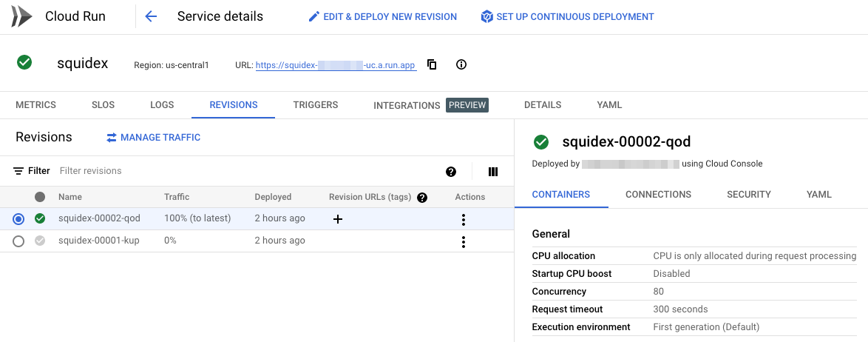Click the PREVIEW badge next to Integrations
868x342 pixels.
tap(467, 105)
